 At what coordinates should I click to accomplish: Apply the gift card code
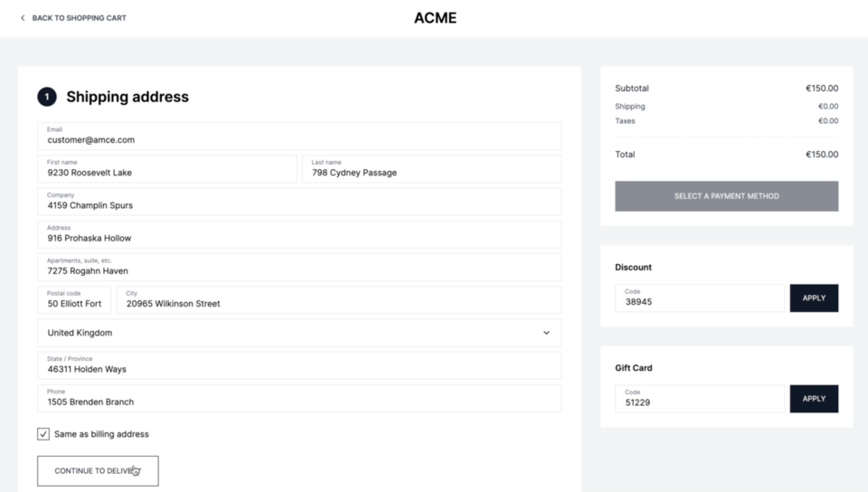coord(814,399)
